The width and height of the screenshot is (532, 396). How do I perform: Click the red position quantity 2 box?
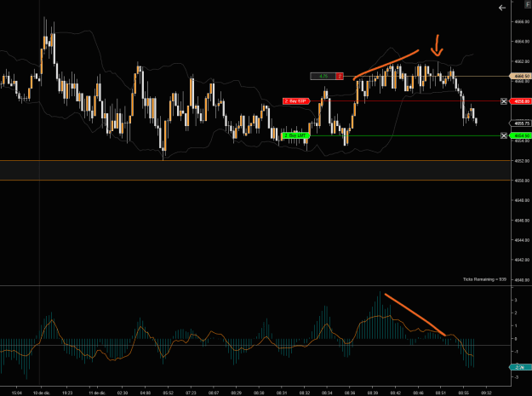tap(340, 77)
